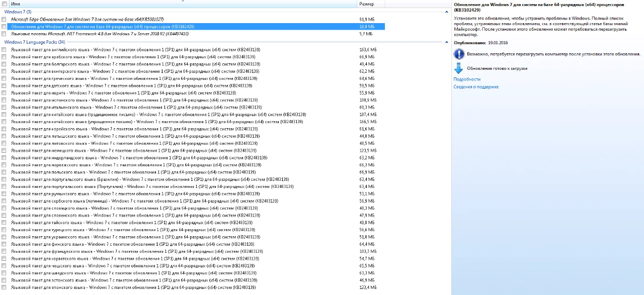
Task: Click the Japanese language pack row text
Action: click(x=133, y=287)
